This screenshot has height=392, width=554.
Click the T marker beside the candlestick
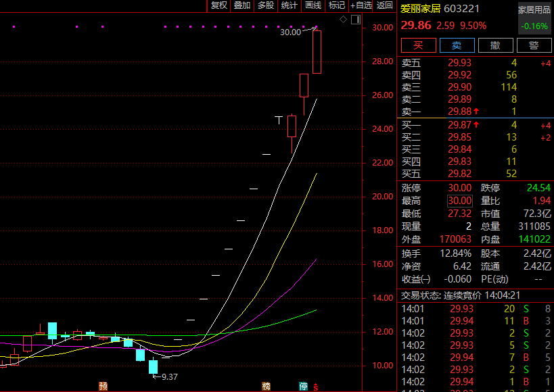point(279,120)
